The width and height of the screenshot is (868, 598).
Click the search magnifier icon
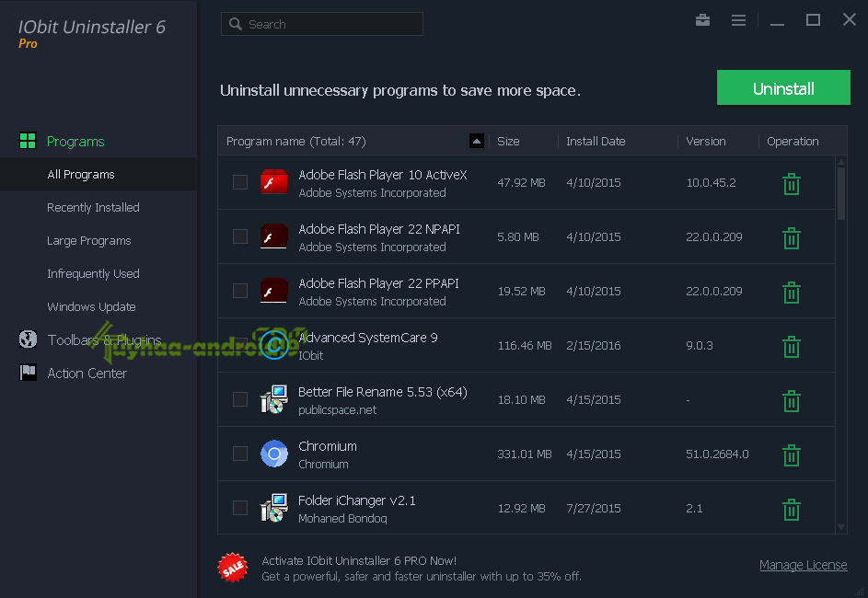[x=236, y=24]
